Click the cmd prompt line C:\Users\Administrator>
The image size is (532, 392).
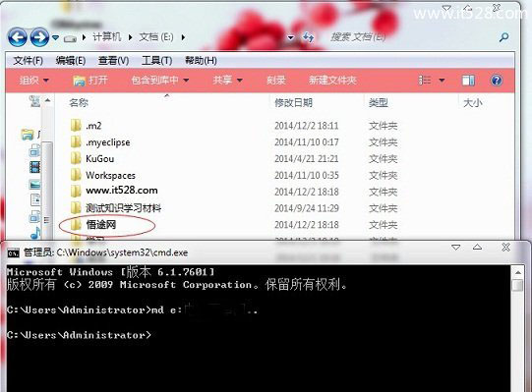point(79,335)
